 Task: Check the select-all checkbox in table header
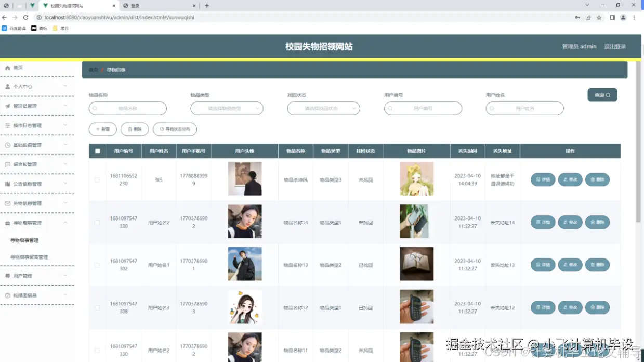click(97, 150)
